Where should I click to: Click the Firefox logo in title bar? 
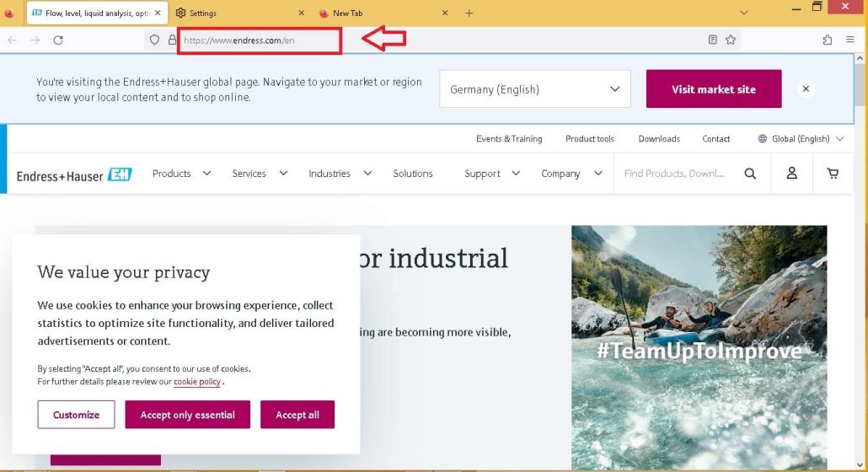pos(9,13)
